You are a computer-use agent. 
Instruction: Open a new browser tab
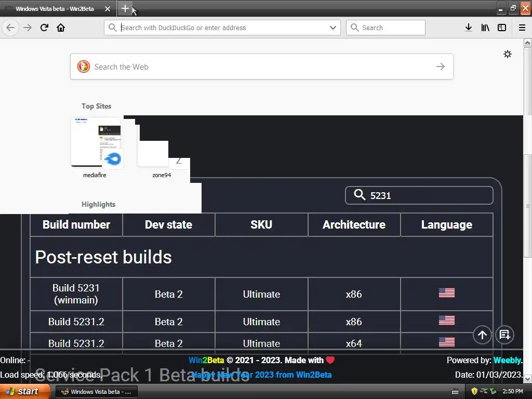(125, 8)
